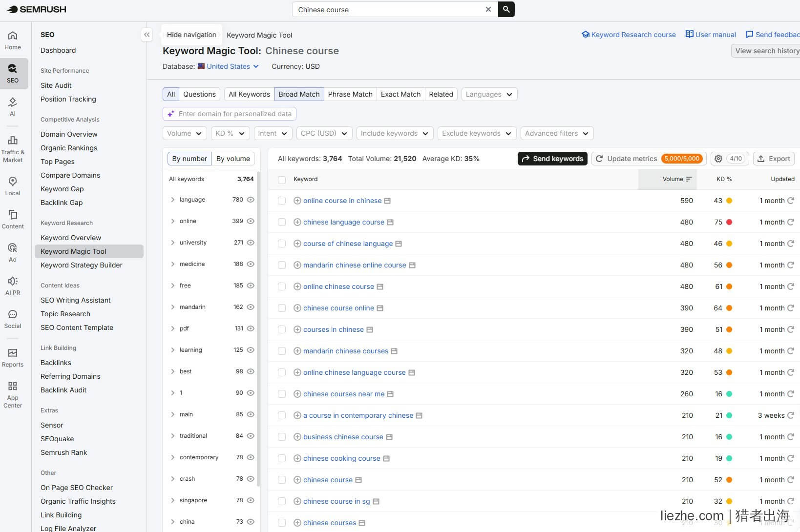Select the Related tab
This screenshot has width=800, height=532.
tap(441, 94)
